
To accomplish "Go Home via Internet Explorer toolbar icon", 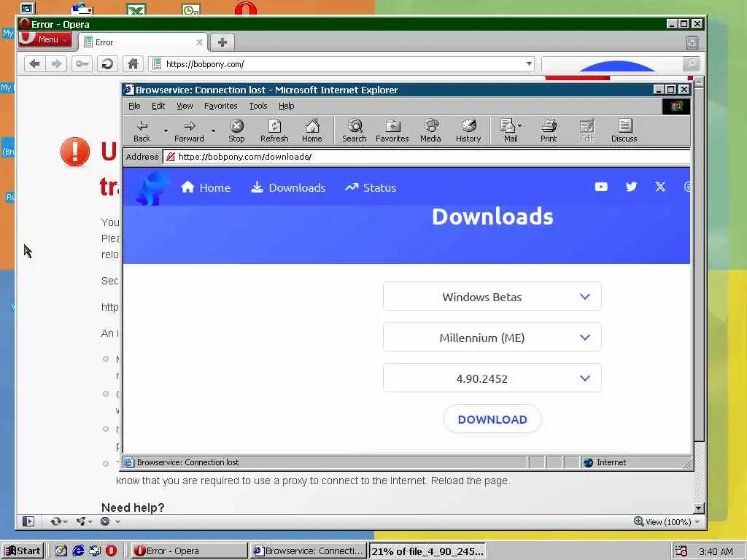I will [x=312, y=131].
